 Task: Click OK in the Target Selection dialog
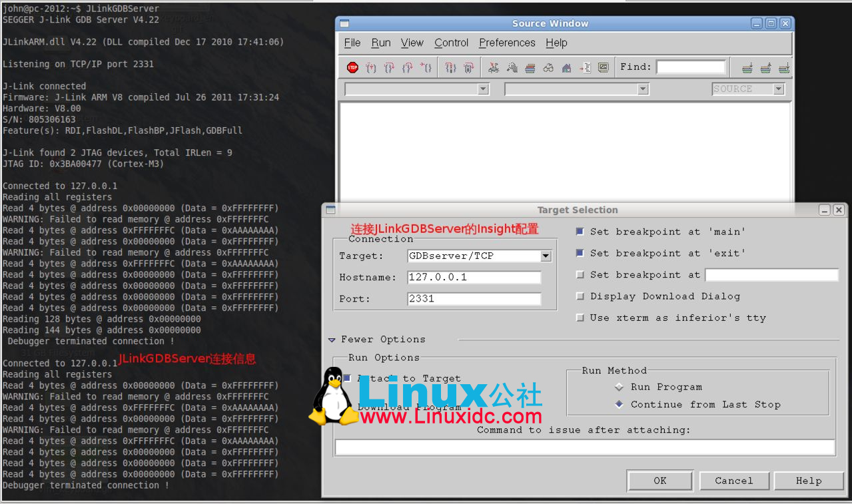[659, 481]
